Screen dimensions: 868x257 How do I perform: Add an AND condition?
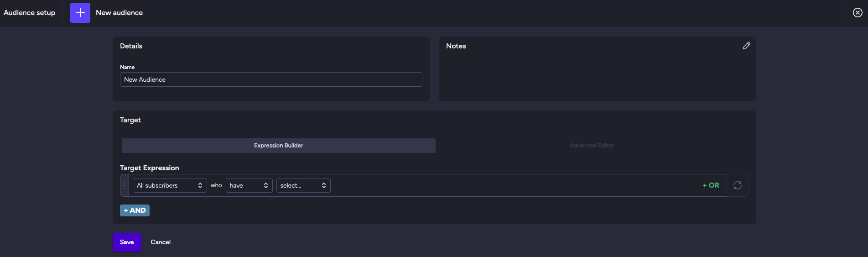[x=135, y=210]
